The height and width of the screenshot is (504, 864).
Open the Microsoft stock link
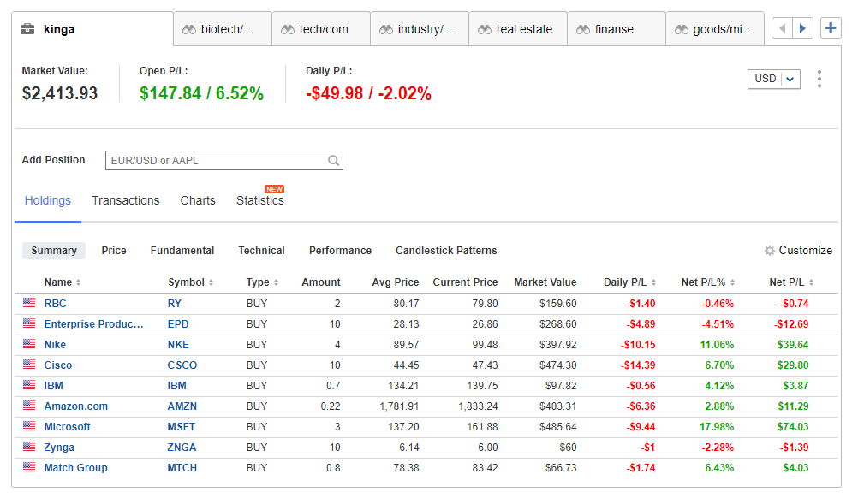68,427
